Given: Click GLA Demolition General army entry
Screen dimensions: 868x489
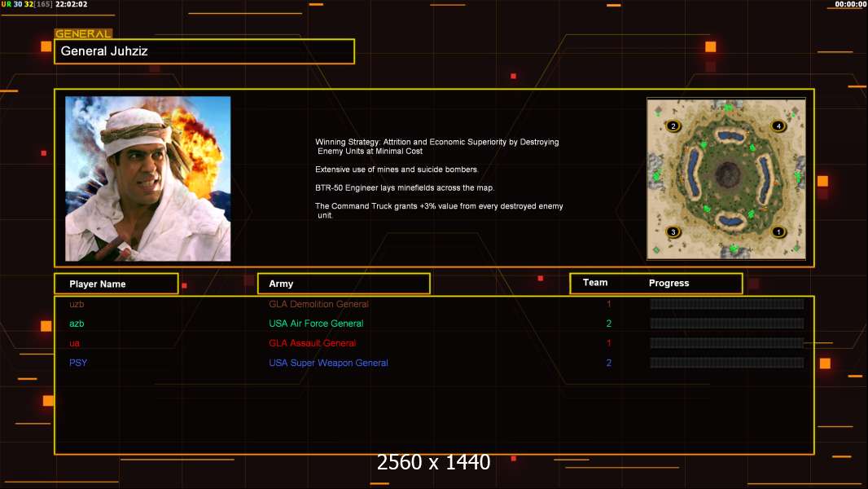Looking at the screenshot, I should (318, 304).
